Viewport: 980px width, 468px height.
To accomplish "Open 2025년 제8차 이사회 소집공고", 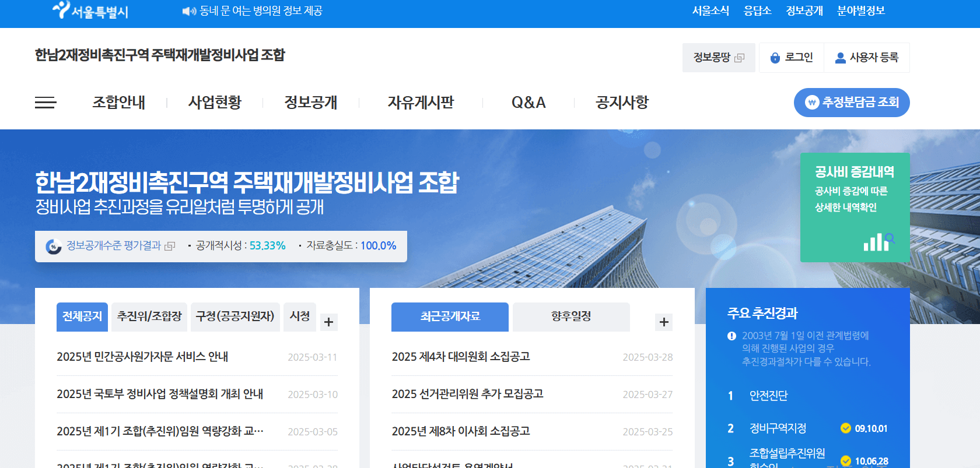I will (x=461, y=431).
